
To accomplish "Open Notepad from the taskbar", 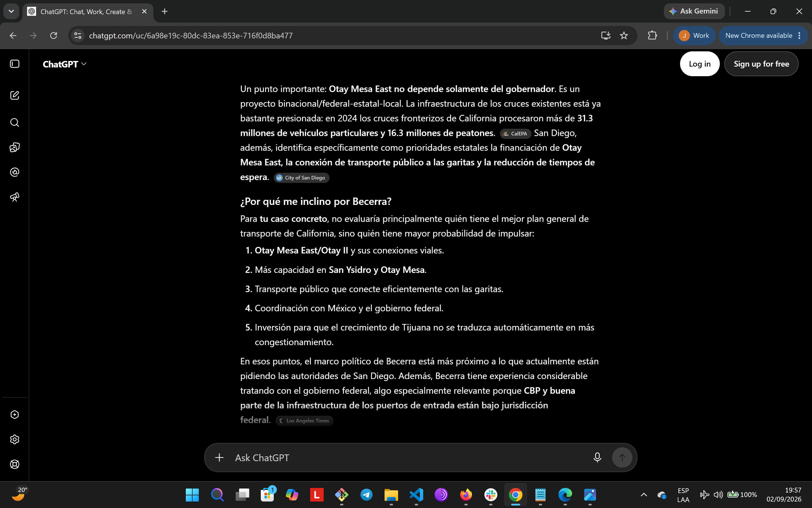I will pos(540,494).
